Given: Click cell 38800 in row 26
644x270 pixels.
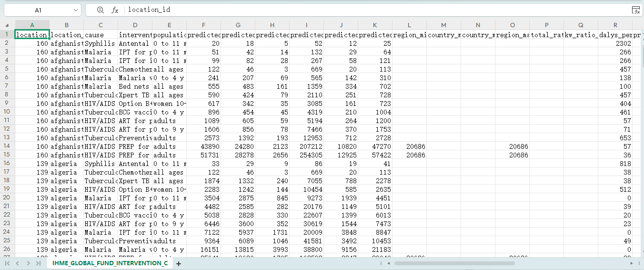Looking at the screenshot, I should pyautogui.click(x=306, y=249).
